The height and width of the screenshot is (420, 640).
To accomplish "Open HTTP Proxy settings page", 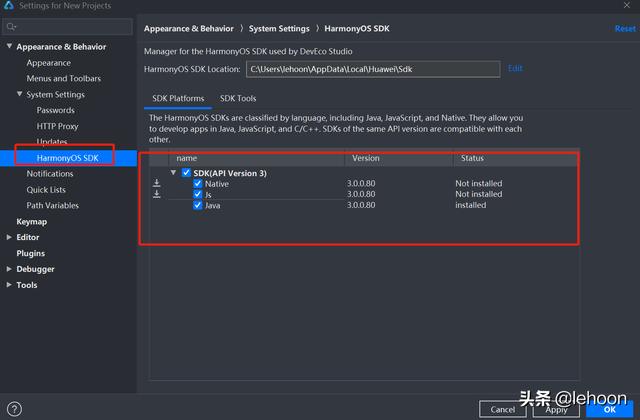I will pyautogui.click(x=57, y=126).
